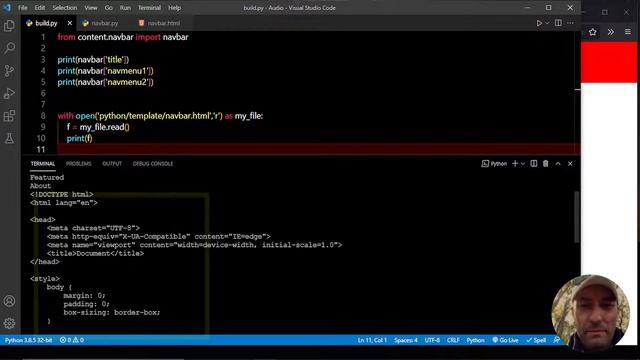Open the browser hamburger menu
640x360 pixels.
(x=628, y=32)
